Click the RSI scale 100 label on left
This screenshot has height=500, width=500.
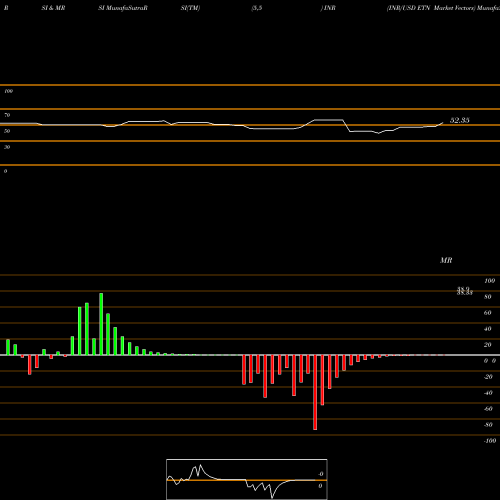click(x=8, y=91)
